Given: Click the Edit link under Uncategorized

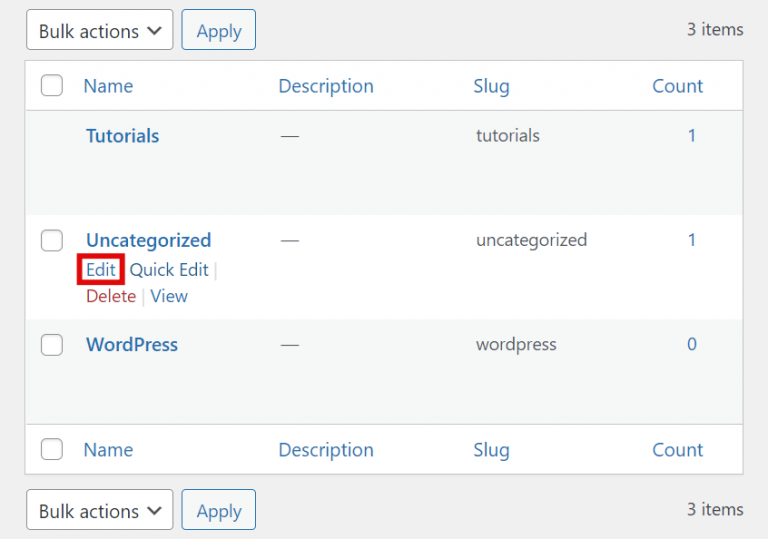Looking at the screenshot, I should (100, 270).
